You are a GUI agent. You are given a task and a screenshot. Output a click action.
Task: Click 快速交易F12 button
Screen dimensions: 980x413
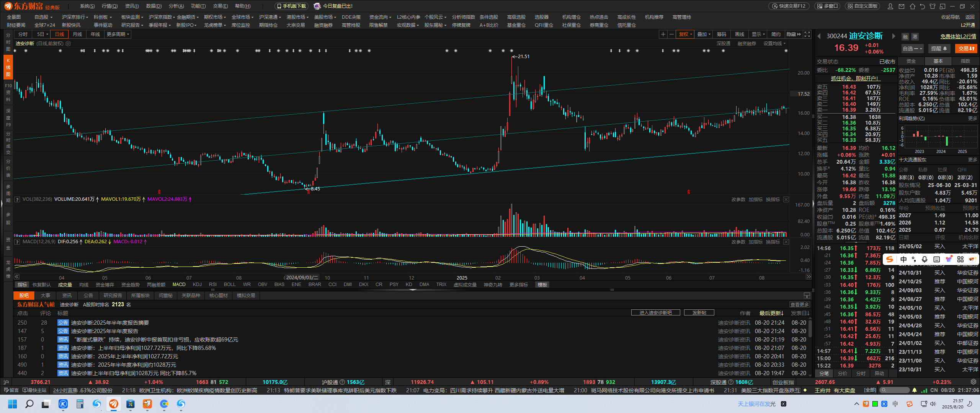tap(789, 6)
